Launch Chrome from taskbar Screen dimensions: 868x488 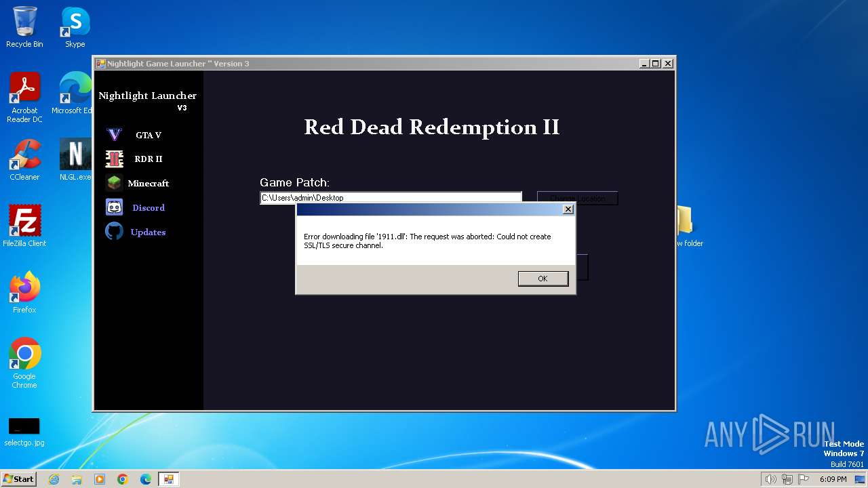click(x=123, y=479)
